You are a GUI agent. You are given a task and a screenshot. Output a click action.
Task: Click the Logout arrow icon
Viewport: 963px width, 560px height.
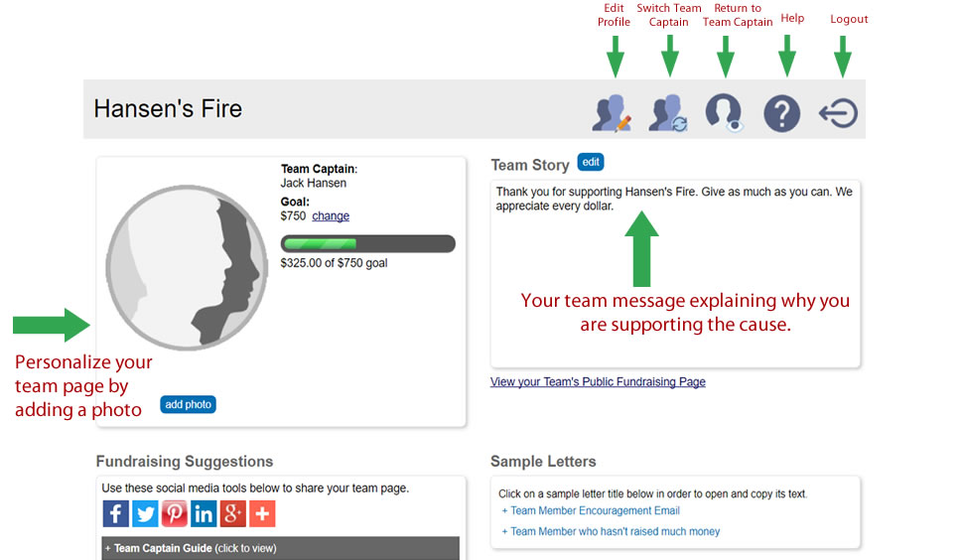pos(838,113)
